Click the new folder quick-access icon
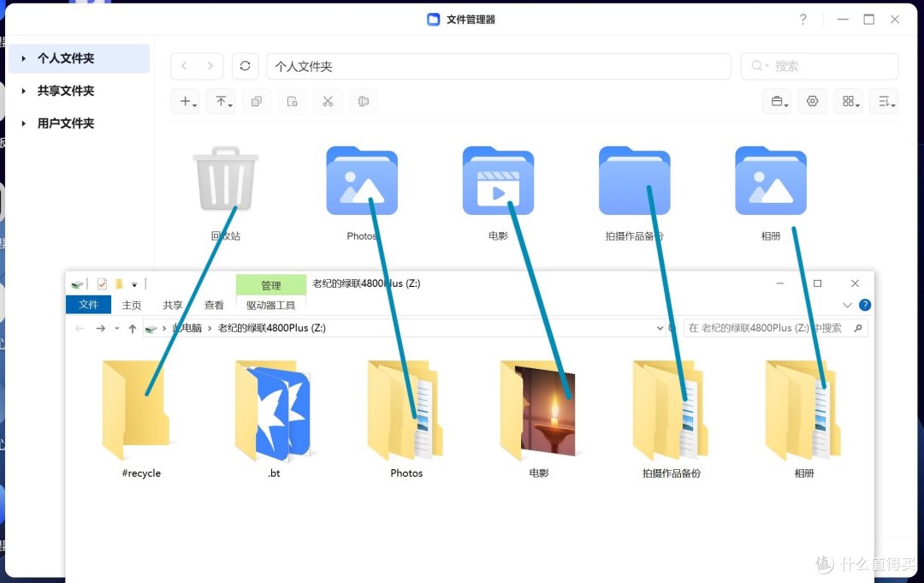This screenshot has width=924, height=583. [118, 284]
